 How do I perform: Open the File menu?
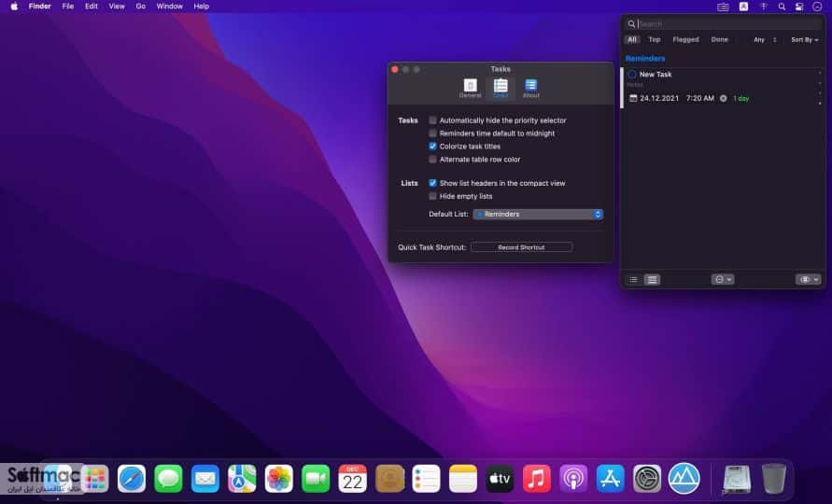[68, 7]
